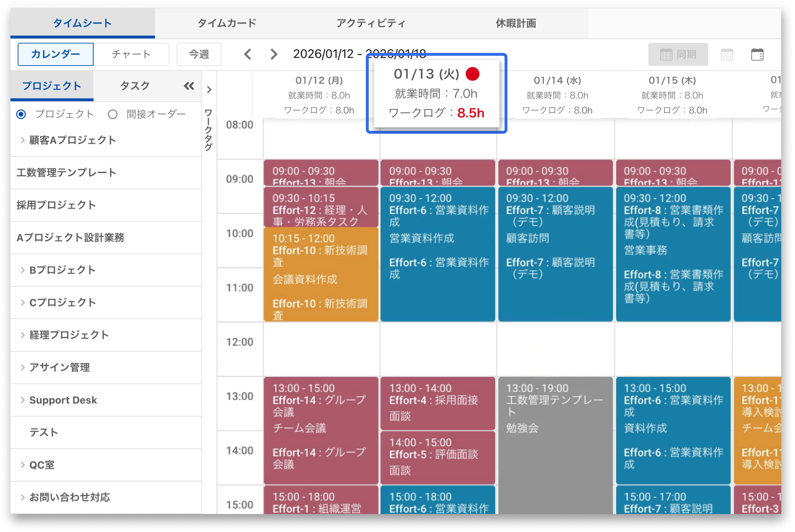
Task: Open gray 勉強会 13:00-19:00 event
Action: click(555, 442)
